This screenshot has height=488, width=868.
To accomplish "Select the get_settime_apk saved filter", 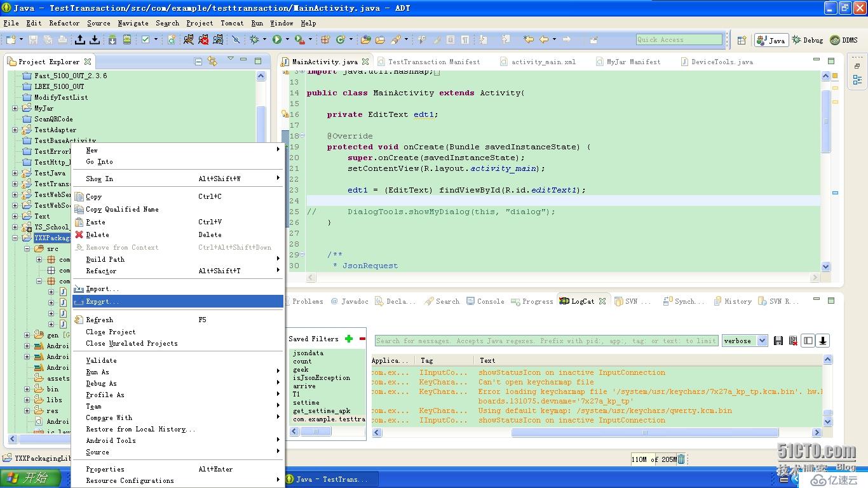I will click(x=322, y=410).
